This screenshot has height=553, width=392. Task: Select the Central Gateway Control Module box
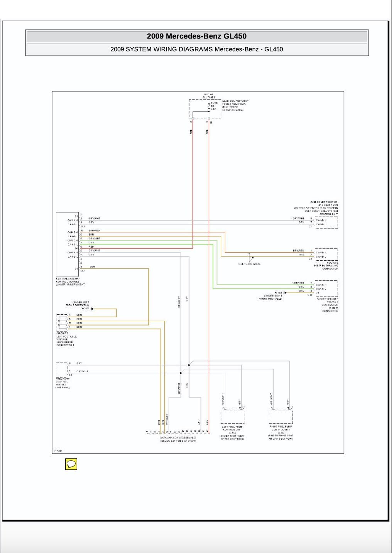67,244
